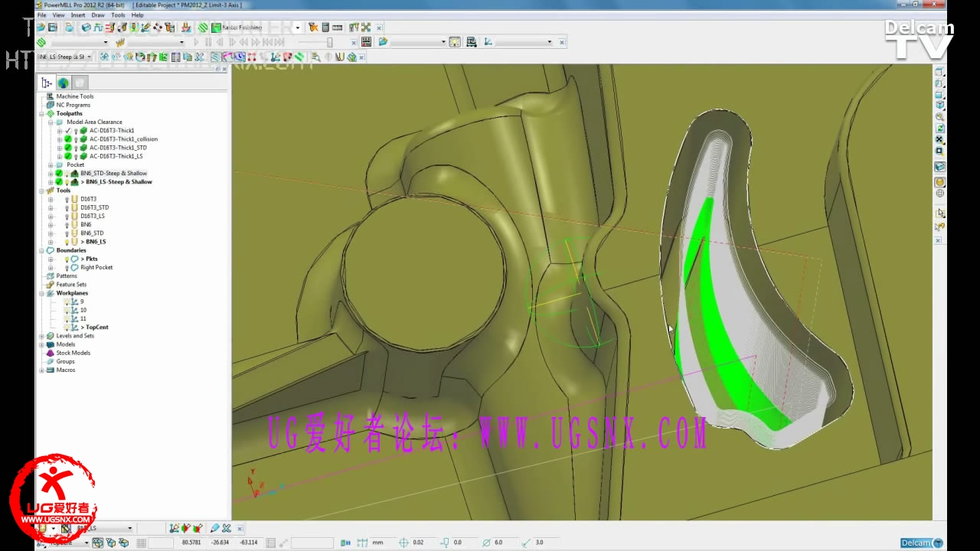Click the workplane icon in the ViewMill toolbar
The height and width of the screenshot is (551, 980).
(x=488, y=42)
